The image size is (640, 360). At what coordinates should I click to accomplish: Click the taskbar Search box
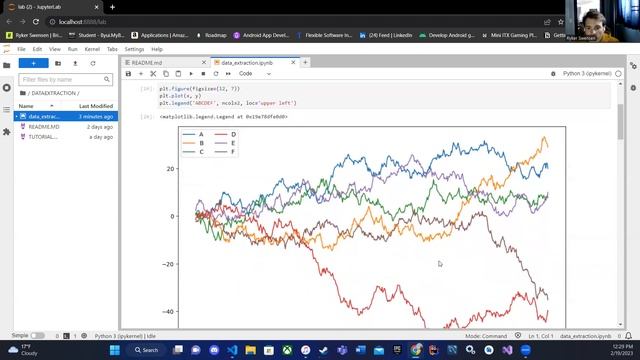coord(147,350)
